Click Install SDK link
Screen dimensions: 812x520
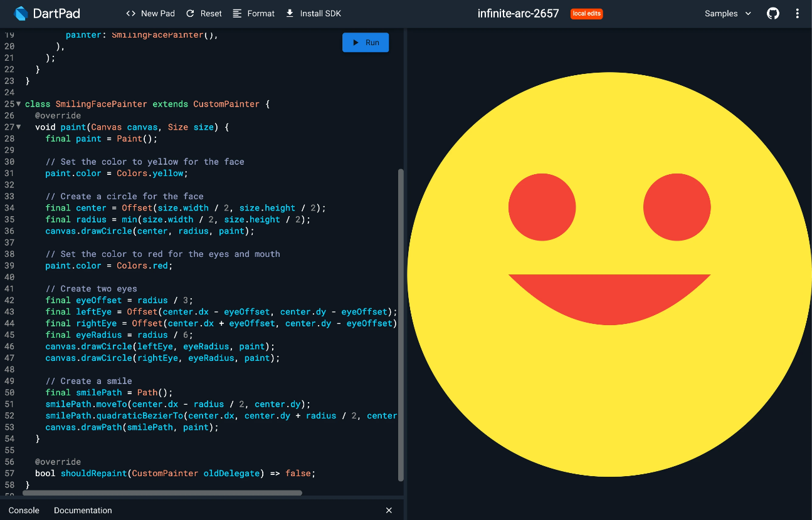coord(313,13)
